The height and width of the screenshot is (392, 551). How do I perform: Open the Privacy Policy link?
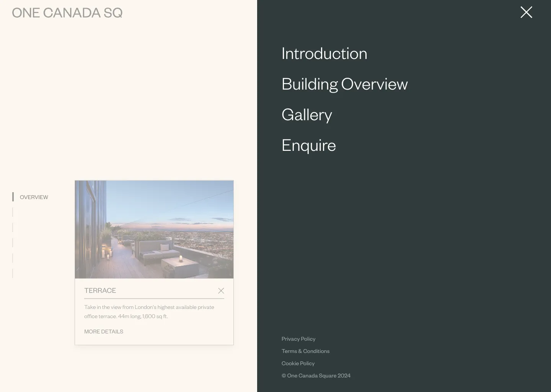click(298, 339)
